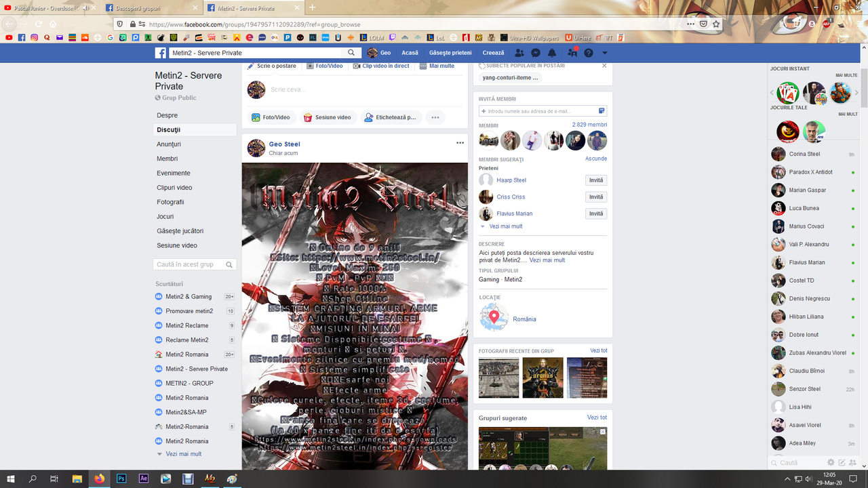Click the search magnifier in Facebook search bar
The width and height of the screenshot is (868, 488).
click(x=351, y=53)
